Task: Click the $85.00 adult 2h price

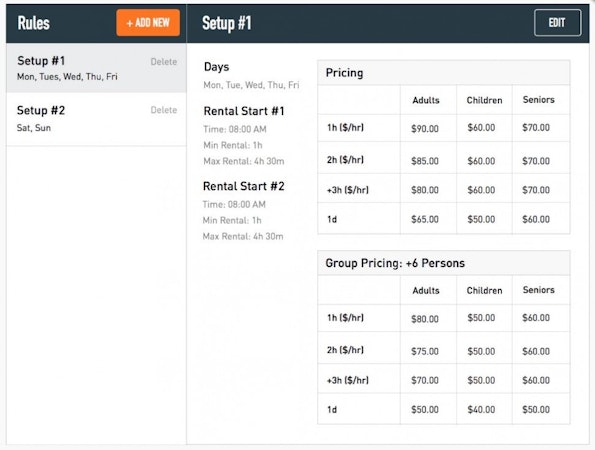Action: tap(425, 161)
